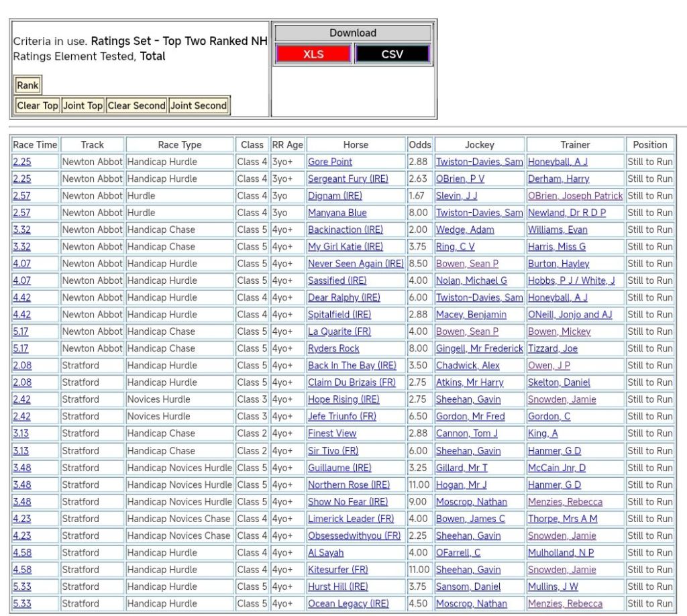Select the Clear Top filter
The height and width of the screenshot is (616, 687).
38,105
